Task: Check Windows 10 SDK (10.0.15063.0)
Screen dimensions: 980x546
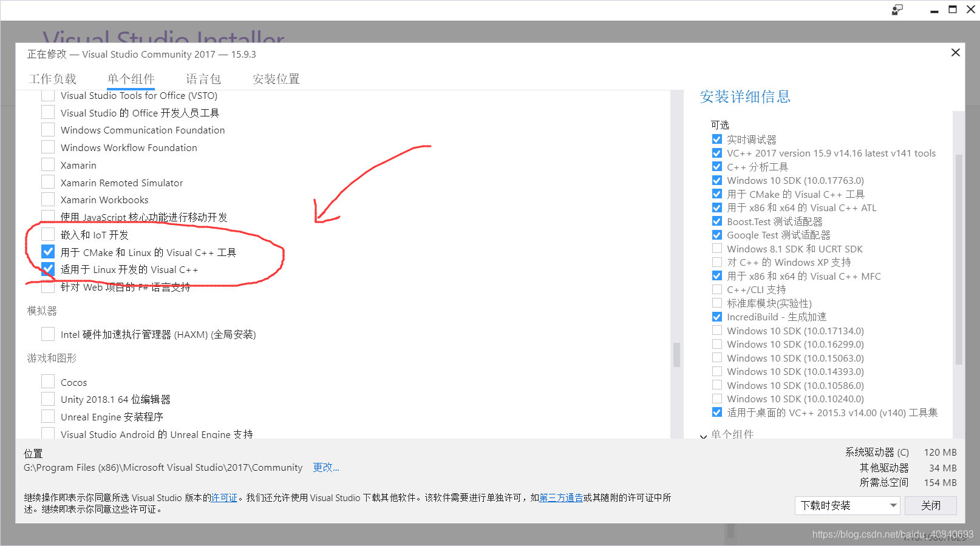Action: [717, 357]
